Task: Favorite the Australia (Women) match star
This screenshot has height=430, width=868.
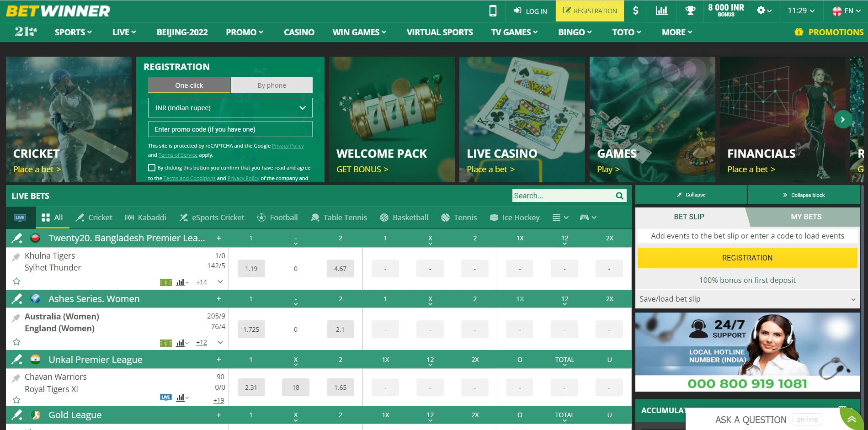Action: point(16,342)
